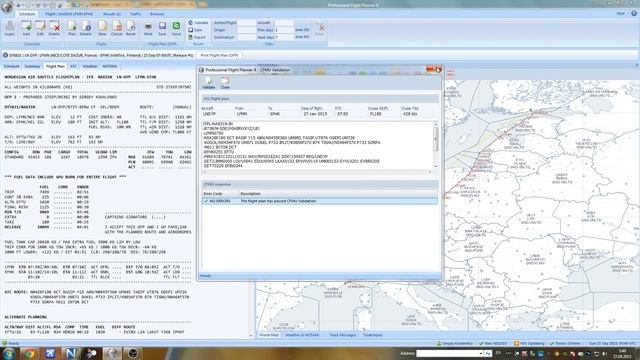The image size is (640, 360).
Task: Click the taskbar Address input field
Action: click(x=447, y=353)
